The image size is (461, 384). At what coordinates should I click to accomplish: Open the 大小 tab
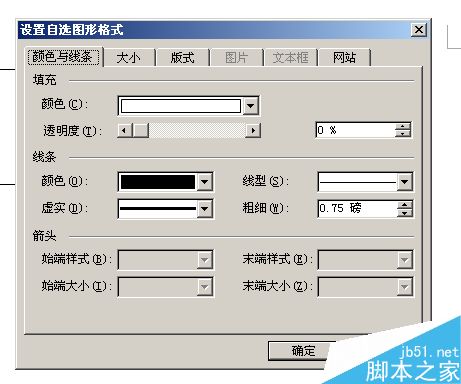[129, 58]
